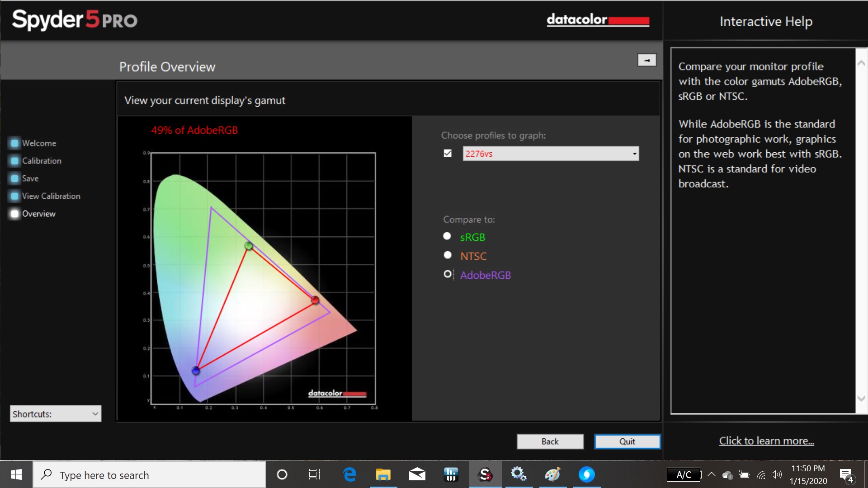Switch to Spyder app on taskbar
This screenshot has height=488, width=868.
click(x=485, y=474)
